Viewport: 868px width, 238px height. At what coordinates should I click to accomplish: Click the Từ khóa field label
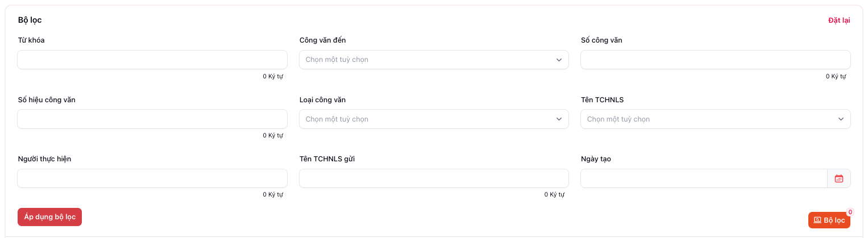(31, 40)
